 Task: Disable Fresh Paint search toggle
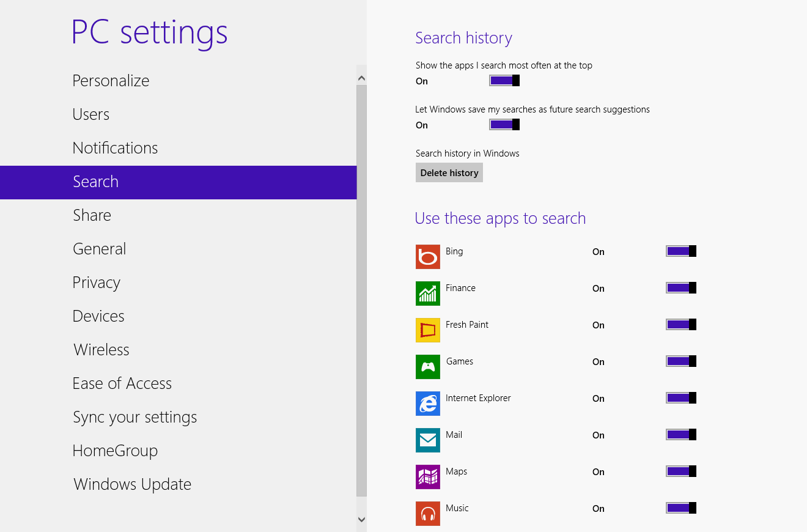coord(681,325)
